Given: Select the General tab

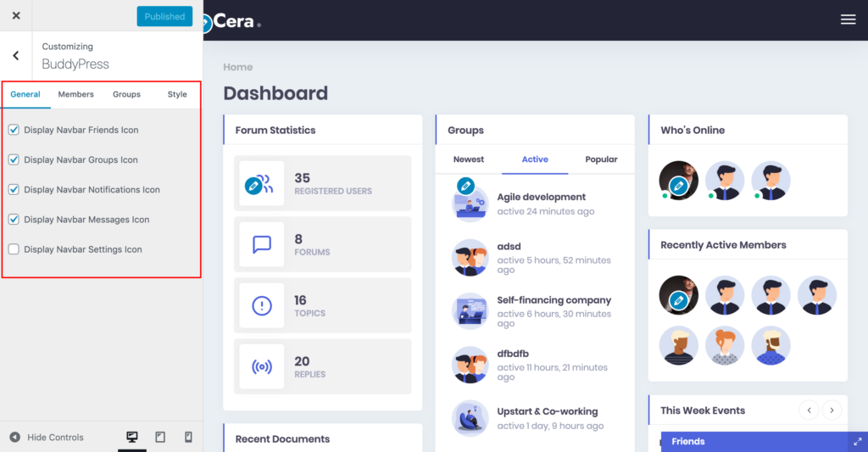Looking at the screenshot, I should pyautogui.click(x=25, y=94).
